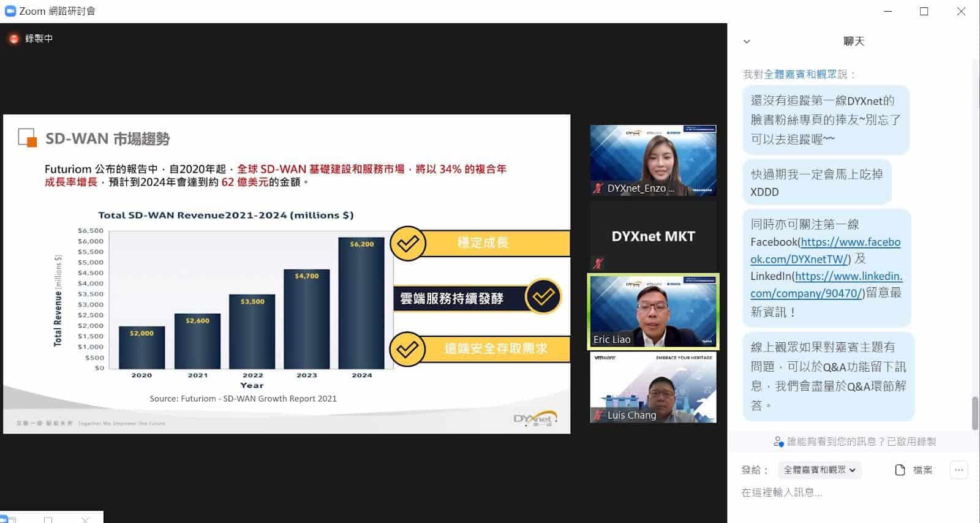Select DYXnet MKT participant tile
This screenshot has height=523, width=980.
tap(653, 236)
